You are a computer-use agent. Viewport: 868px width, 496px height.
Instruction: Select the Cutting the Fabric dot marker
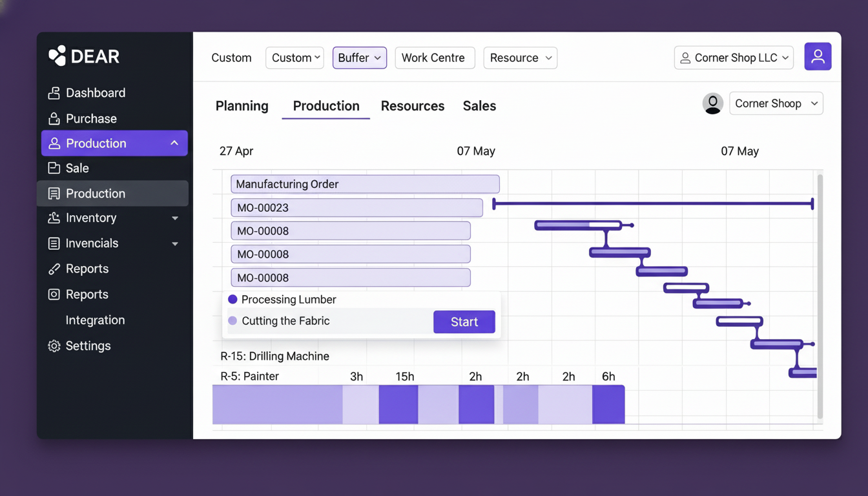(232, 321)
